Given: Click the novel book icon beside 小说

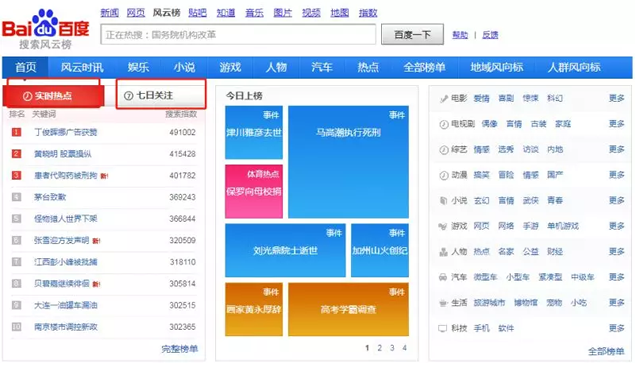Looking at the screenshot, I should [x=443, y=200].
